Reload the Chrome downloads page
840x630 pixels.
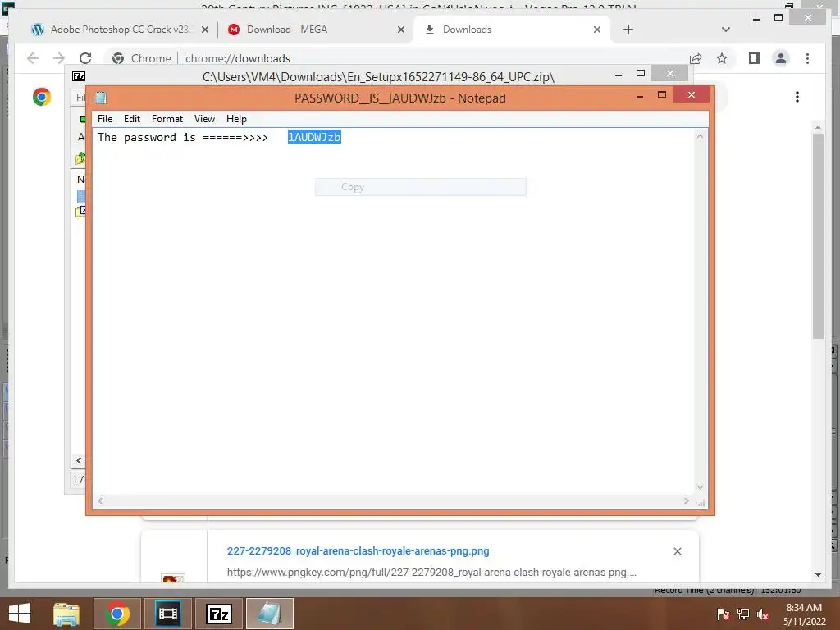(x=85, y=58)
